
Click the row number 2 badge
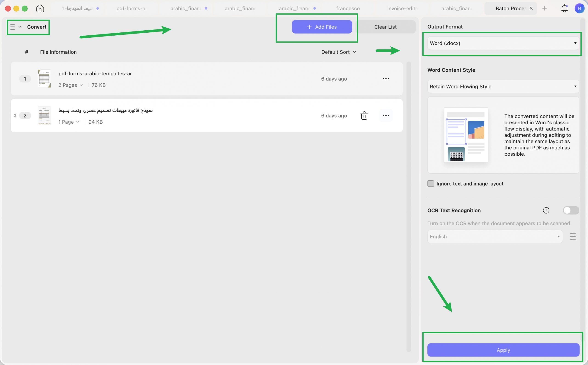25,116
